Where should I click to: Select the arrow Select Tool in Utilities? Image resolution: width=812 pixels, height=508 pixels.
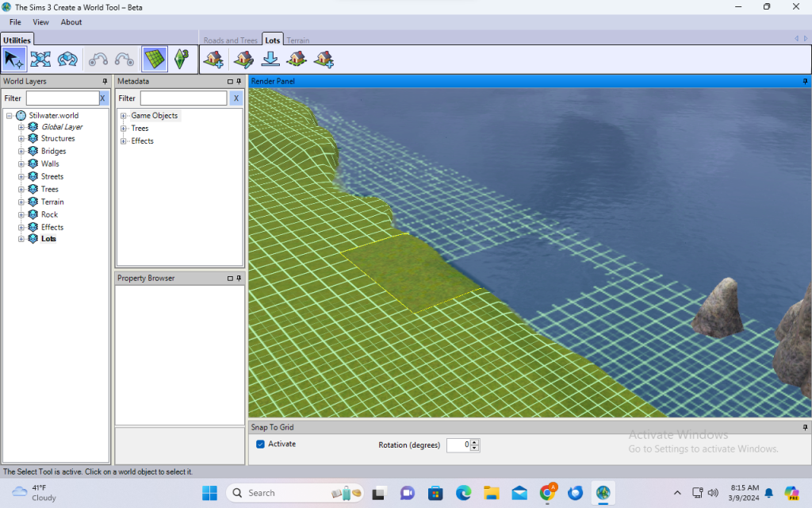13,60
